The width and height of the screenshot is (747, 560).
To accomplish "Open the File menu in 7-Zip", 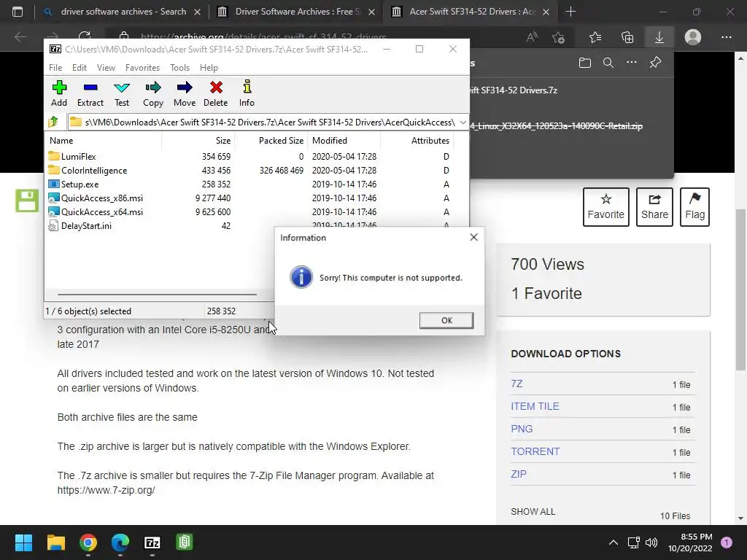I will [x=55, y=68].
